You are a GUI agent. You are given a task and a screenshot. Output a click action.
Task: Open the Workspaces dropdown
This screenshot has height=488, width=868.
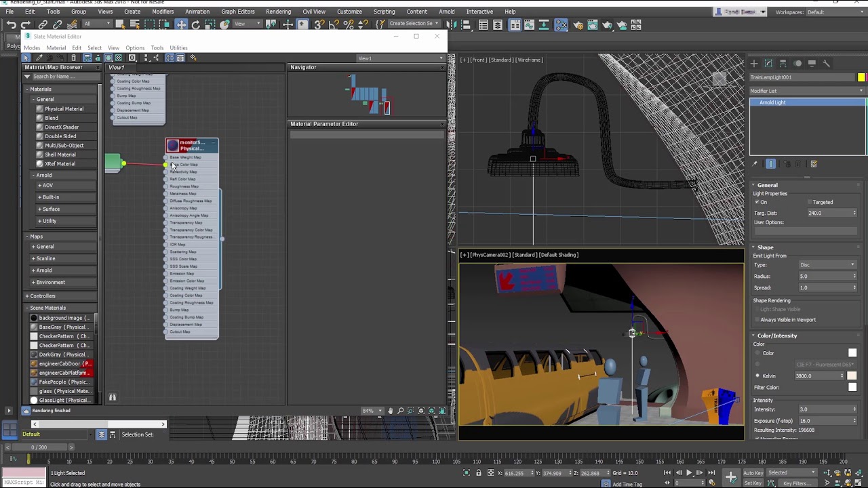pos(834,12)
